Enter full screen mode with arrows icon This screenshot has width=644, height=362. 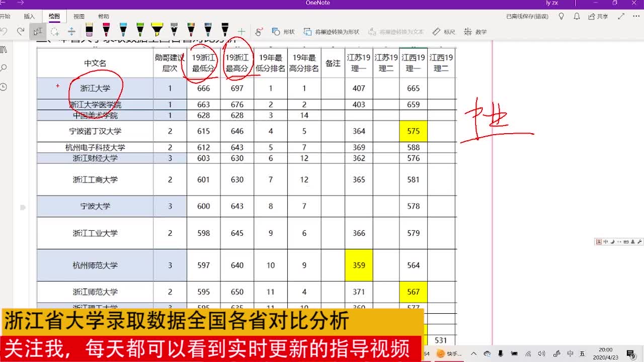point(622,17)
